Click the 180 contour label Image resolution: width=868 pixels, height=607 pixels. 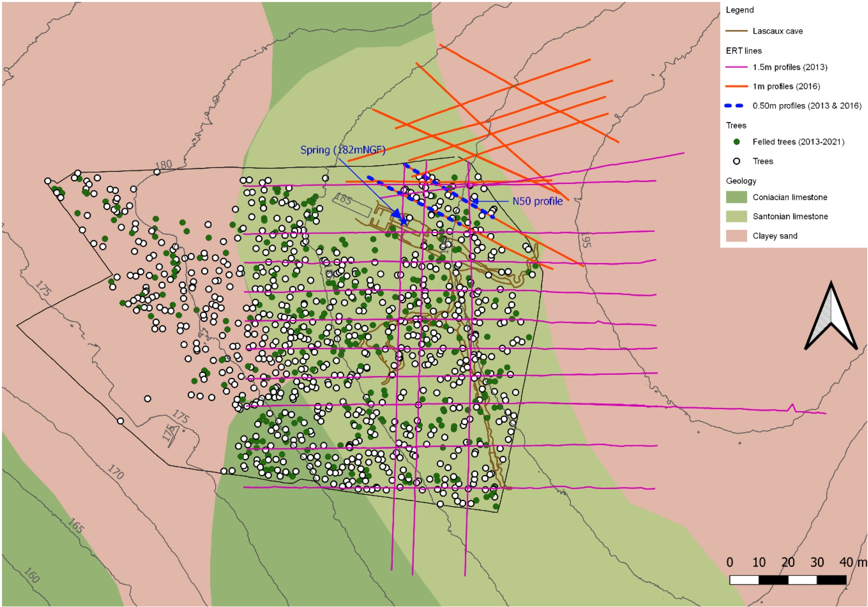[163, 165]
